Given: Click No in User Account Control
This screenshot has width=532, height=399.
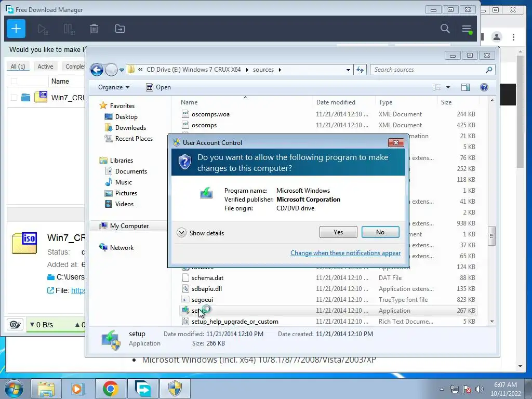Looking at the screenshot, I should [x=380, y=232].
